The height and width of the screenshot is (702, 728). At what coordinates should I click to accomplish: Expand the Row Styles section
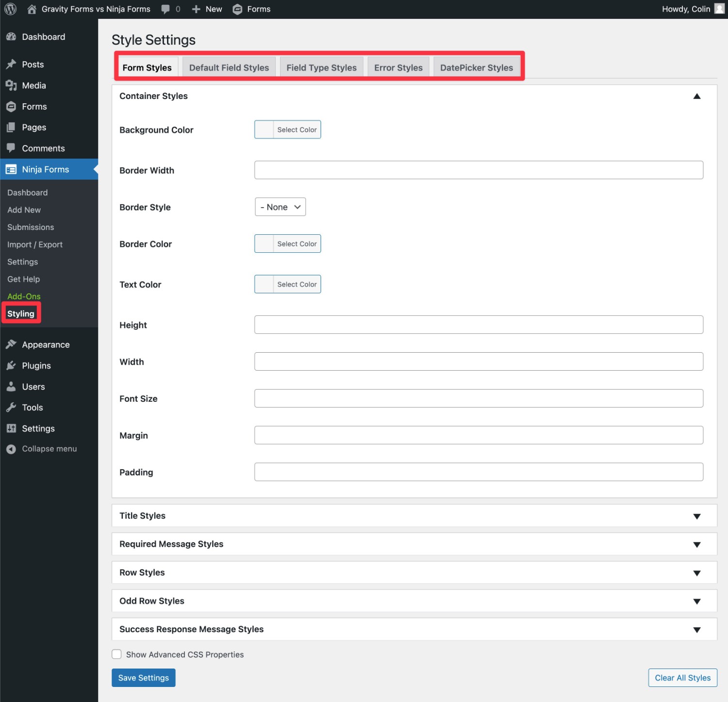414,572
